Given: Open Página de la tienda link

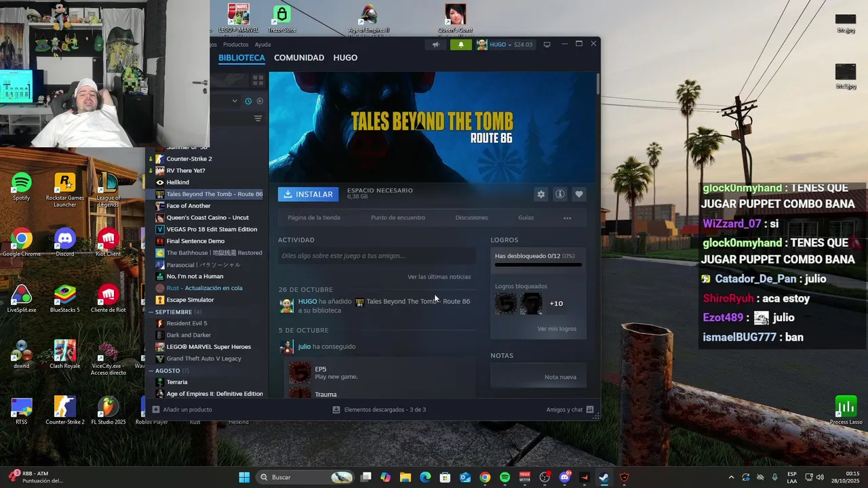Looking at the screenshot, I should click(314, 218).
